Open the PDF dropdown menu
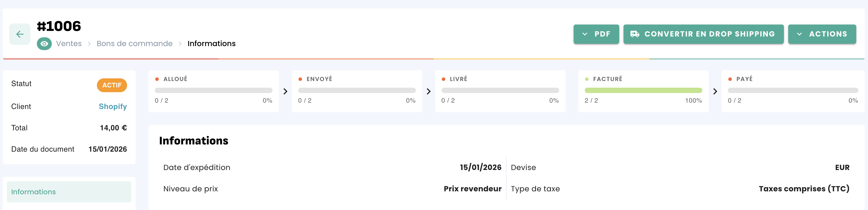This screenshot has height=210, width=868. pos(596,34)
